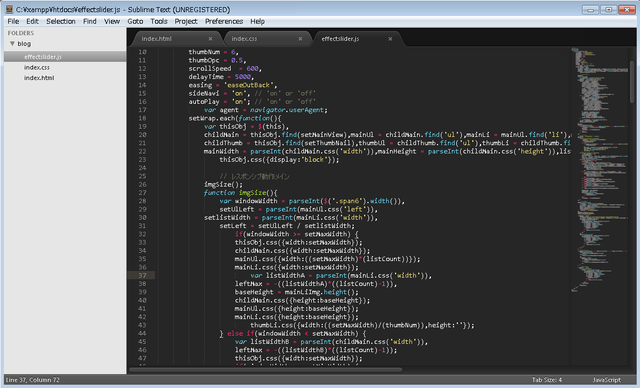Image resolution: width=640 pixels, height=388 pixels.
Task: Click line number 37 in gutter
Action: [142, 275]
